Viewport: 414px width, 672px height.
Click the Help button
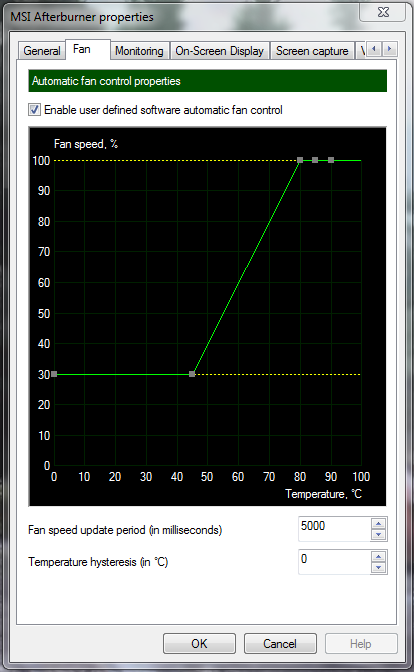361,643
